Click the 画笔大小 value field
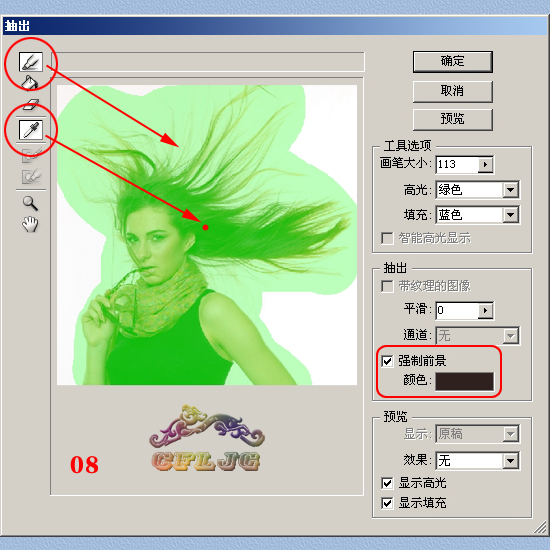 click(457, 165)
